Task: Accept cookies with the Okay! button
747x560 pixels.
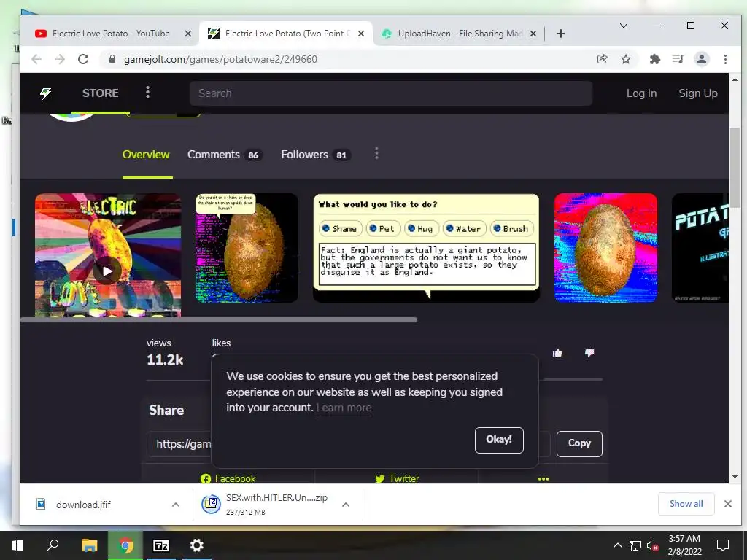Action: [x=499, y=440]
